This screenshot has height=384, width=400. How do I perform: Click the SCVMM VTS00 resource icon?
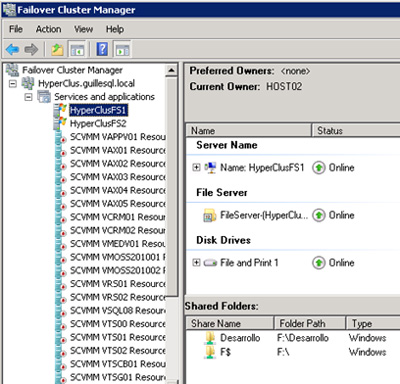tap(61, 324)
